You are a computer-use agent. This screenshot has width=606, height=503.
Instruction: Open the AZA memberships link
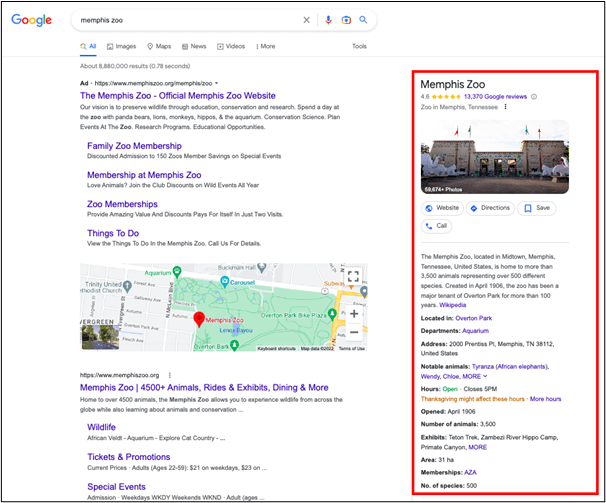click(470, 472)
